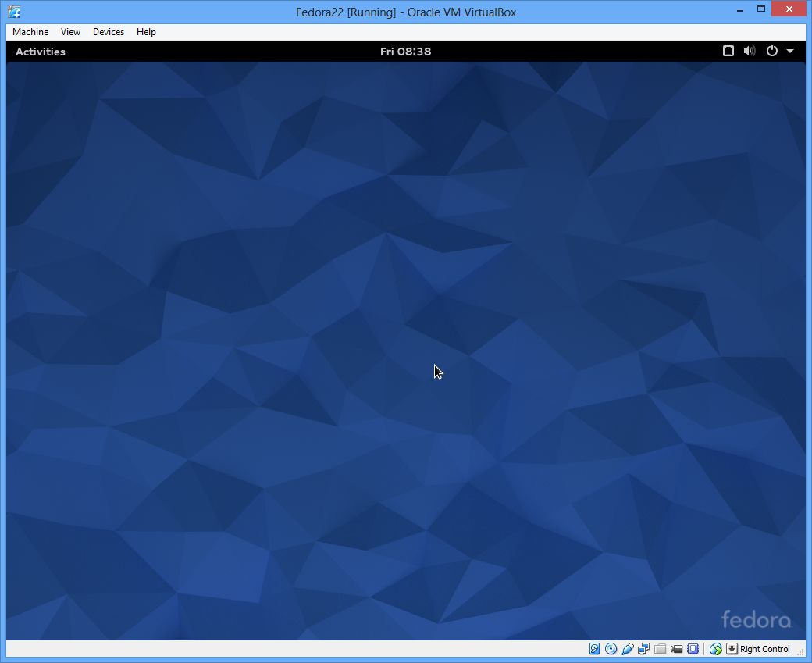Screen dimensions: 812x663
Task: Click the shared folders indicator icon
Action: point(660,648)
